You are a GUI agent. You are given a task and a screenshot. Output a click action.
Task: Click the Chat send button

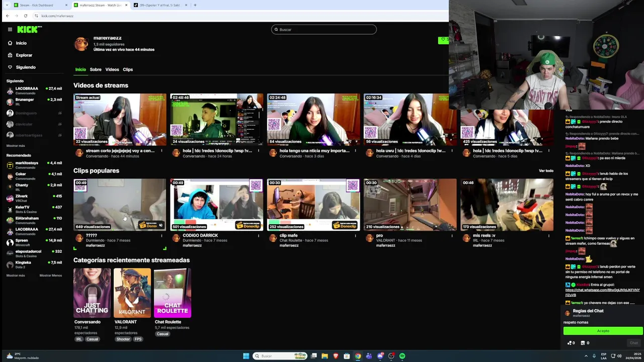(x=634, y=343)
